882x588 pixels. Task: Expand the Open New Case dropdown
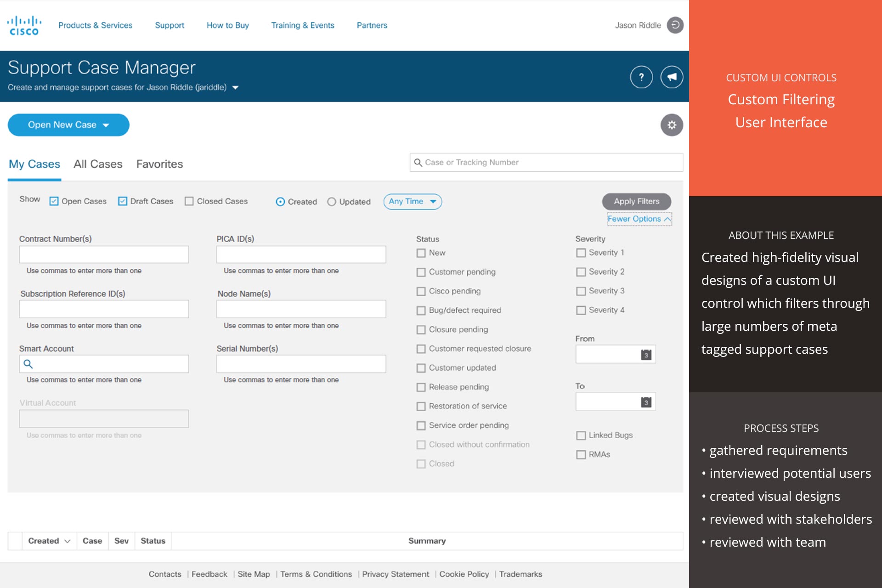point(68,125)
